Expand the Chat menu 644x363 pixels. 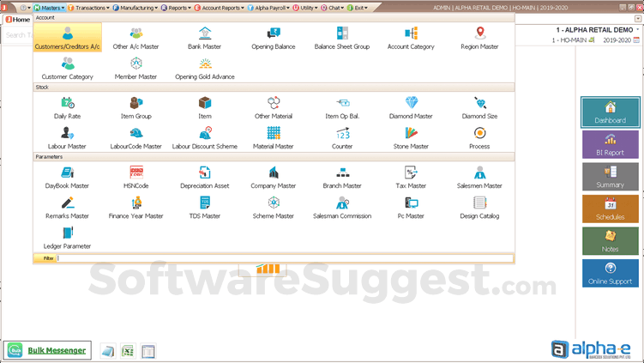coord(332,8)
